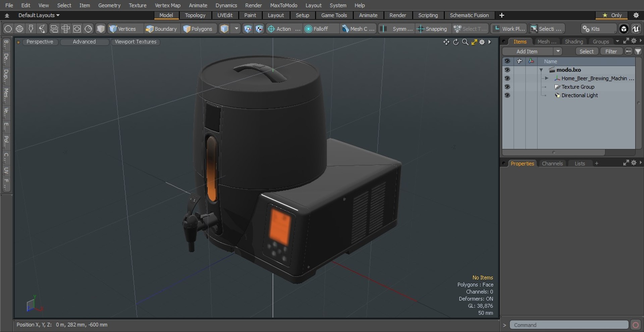The width and height of the screenshot is (644, 332).
Task: Click the viewport pan move icon
Action: tap(446, 42)
